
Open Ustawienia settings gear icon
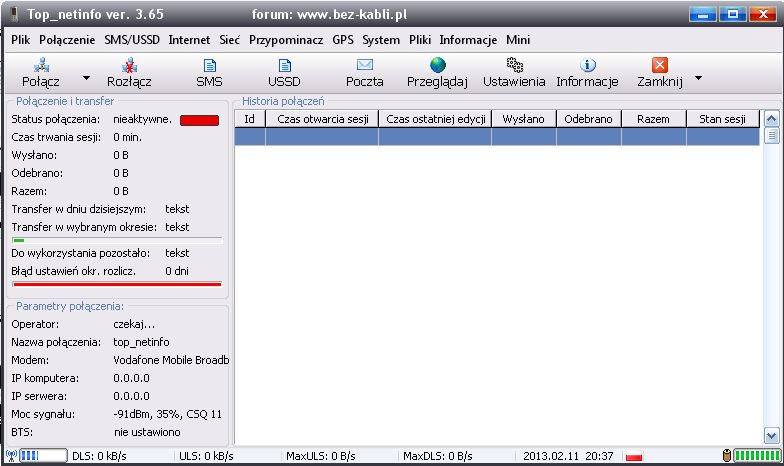point(514,65)
